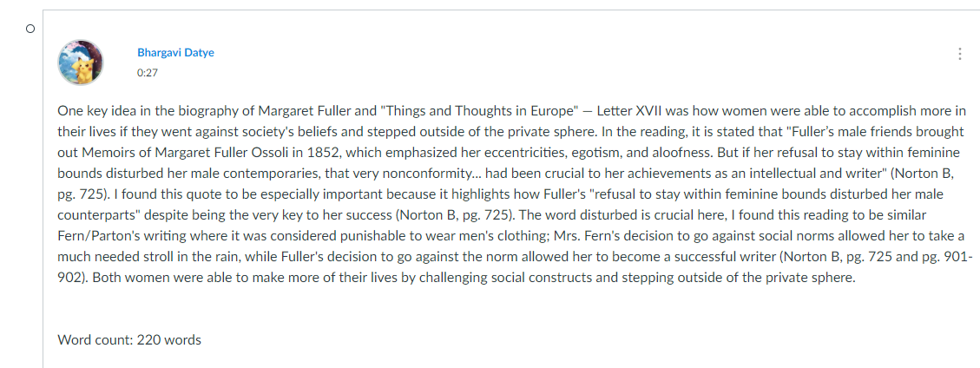Open the three-dot options menu for this reply
The height and width of the screenshot is (368, 980).
pyautogui.click(x=959, y=54)
